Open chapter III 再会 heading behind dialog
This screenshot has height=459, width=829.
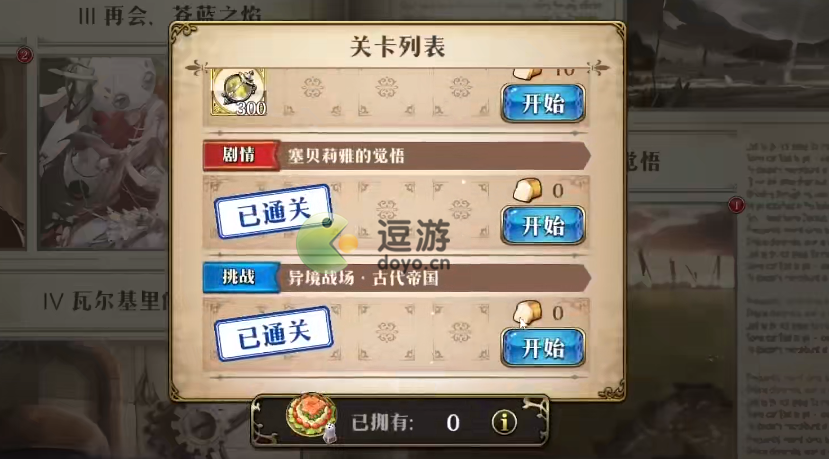[169, 15]
